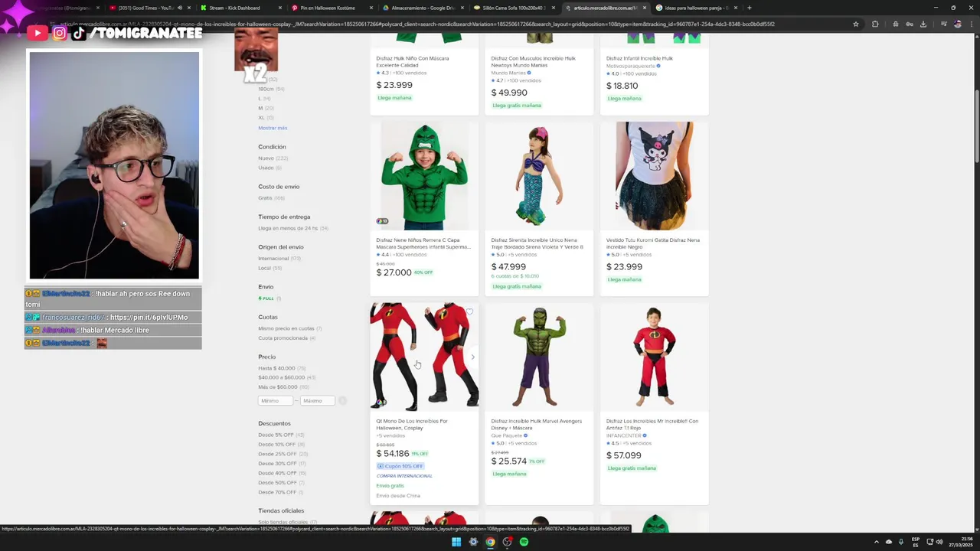Open Vestido Tutu Kuromi thumbnail
This screenshot has height=551, width=980.
tap(655, 176)
